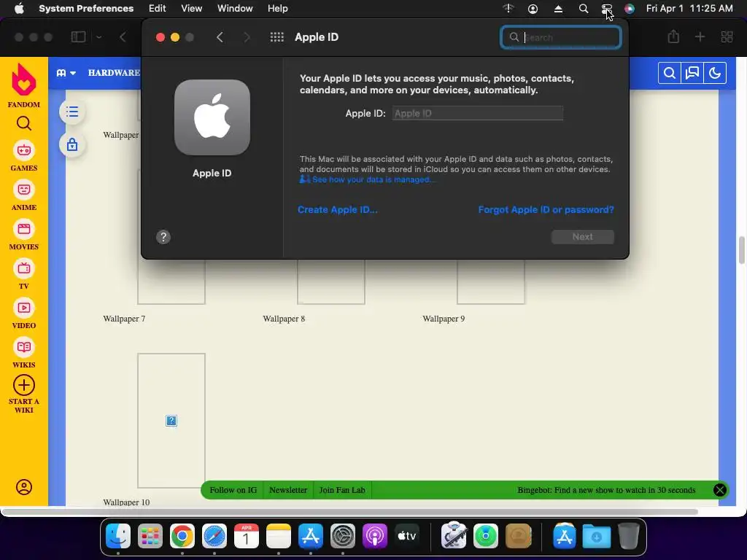The width and height of the screenshot is (747, 560).
Task: Open Find My from the Dock
Action: pyautogui.click(x=485, y=536)
